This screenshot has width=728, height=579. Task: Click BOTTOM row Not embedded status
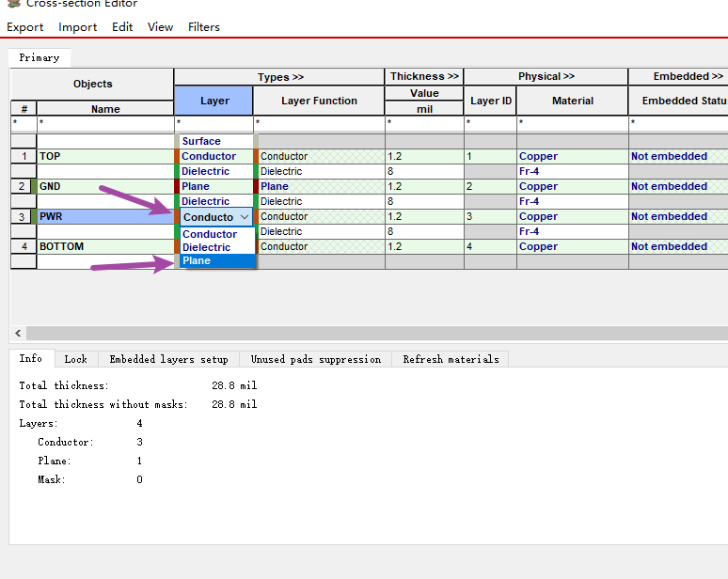(678, 247)
